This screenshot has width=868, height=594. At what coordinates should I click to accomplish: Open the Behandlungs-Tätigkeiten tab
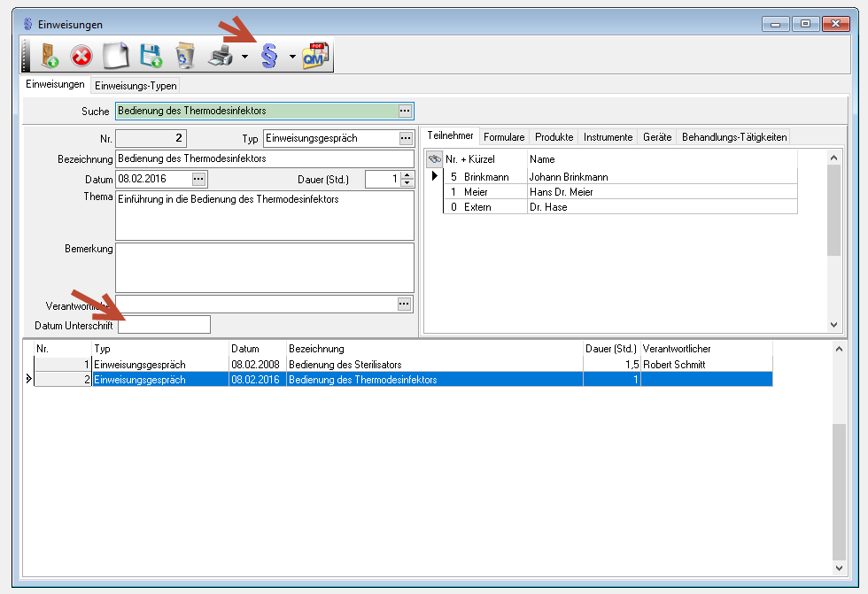point(733,137)
